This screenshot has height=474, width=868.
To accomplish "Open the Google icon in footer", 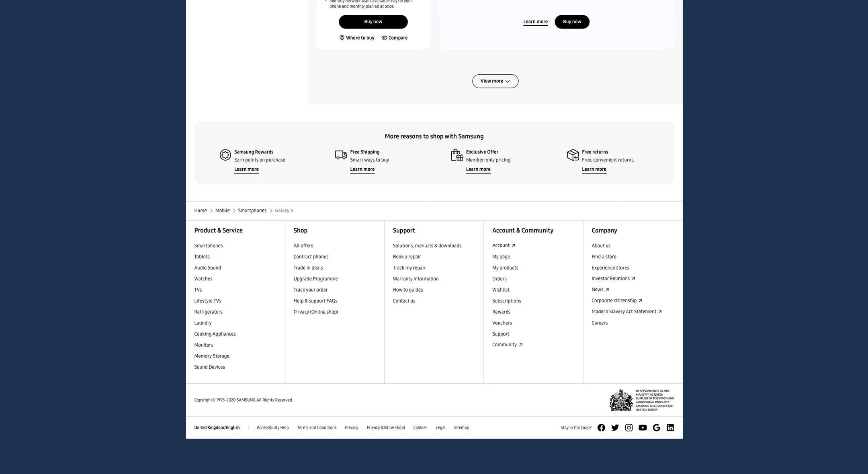I will 657,427.
